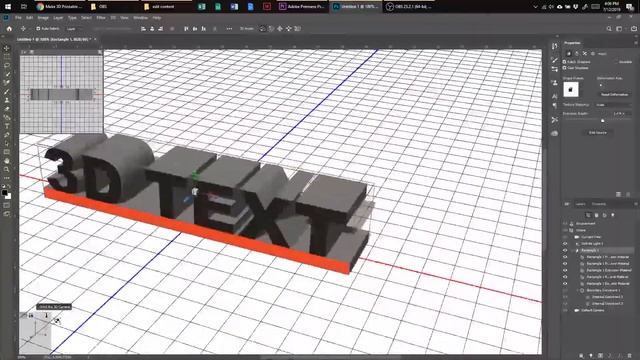Image resolution: width=640 pixels, height=360 pixels.
Task: Toggle visibility of Rectangle 1 Extrusion Material
Action: pos(565,270)
